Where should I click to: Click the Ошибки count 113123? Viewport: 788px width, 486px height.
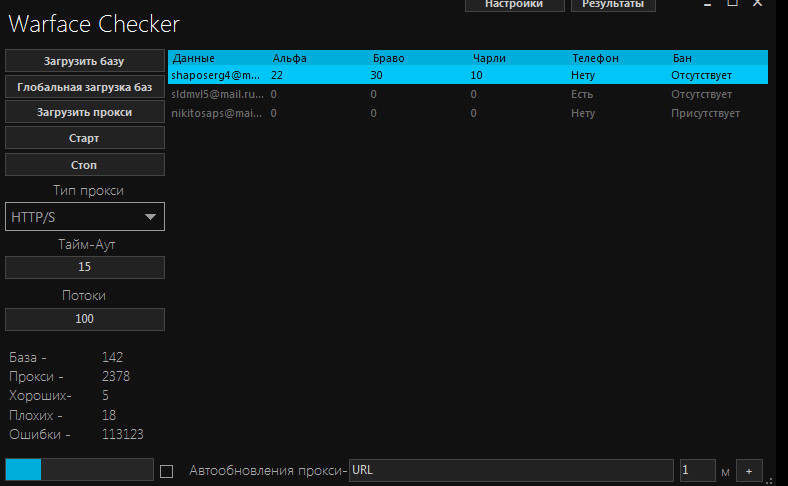(123, 434)
